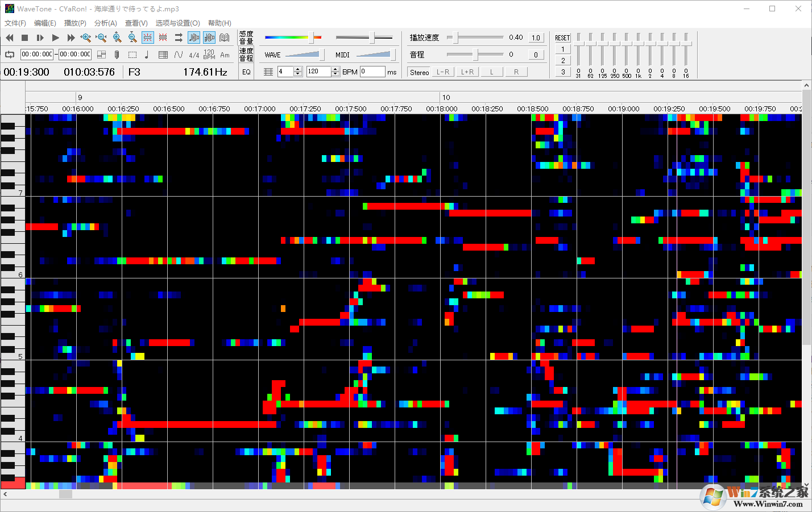Click the Play button in the toolbar

pos(55,38)
